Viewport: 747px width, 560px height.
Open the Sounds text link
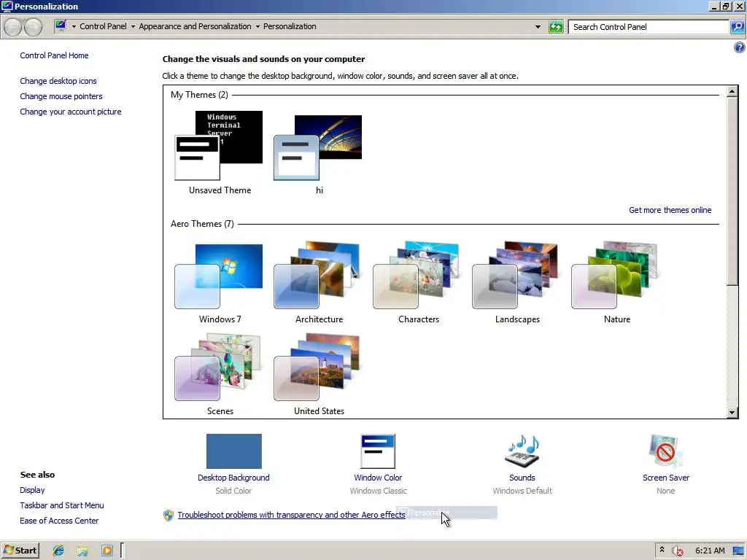[x=522, y=478]
